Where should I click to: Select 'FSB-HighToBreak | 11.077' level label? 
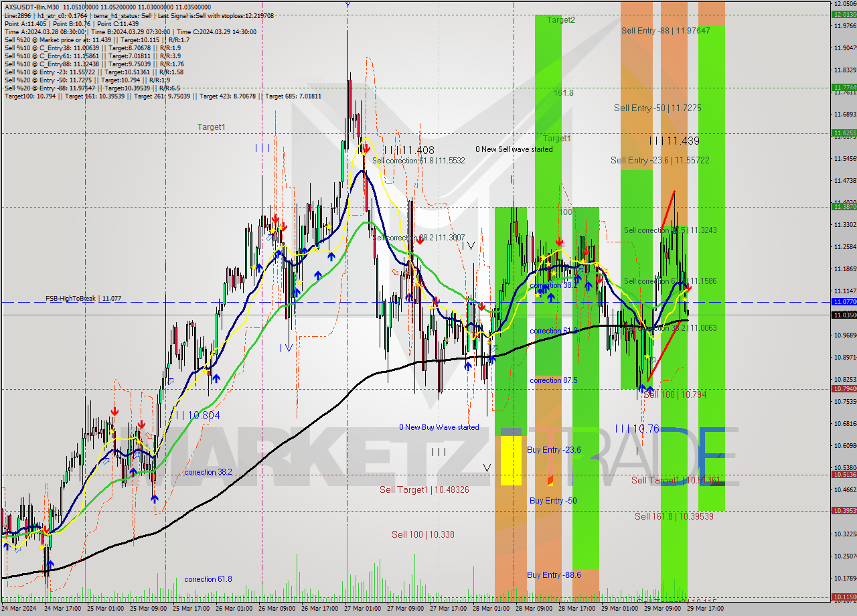[83, 299]
